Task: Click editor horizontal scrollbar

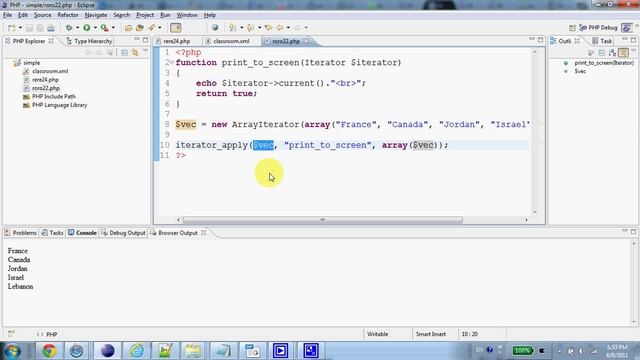Action: [x=322, y=220]
